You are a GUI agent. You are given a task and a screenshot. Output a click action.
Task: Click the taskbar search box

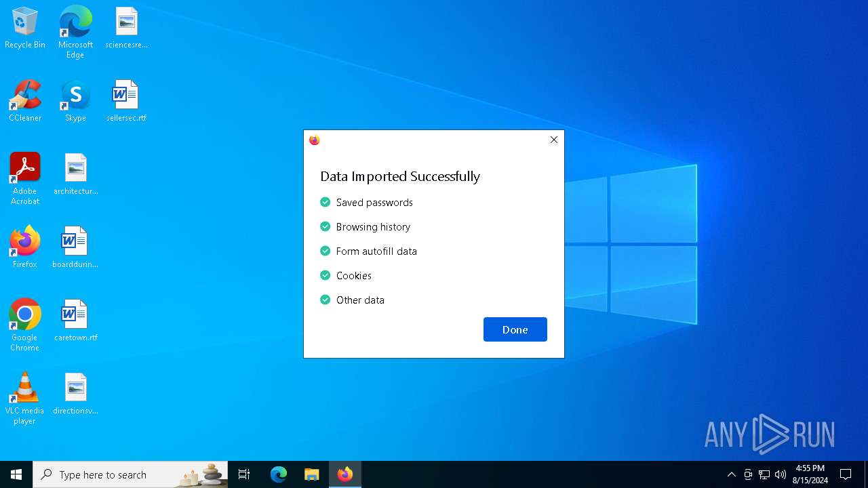click(x=130, y=474)
